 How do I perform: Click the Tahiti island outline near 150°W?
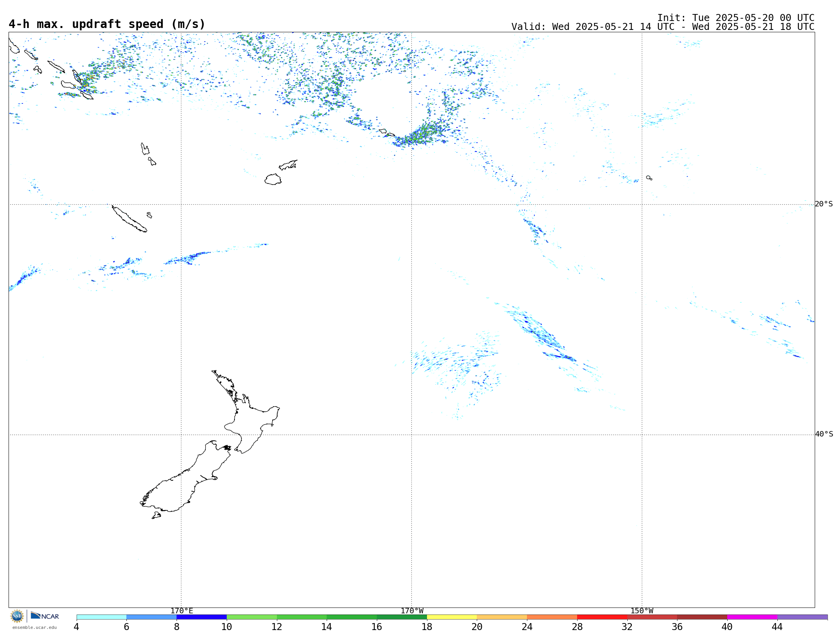pyautogui.click(x=649, y=178)
